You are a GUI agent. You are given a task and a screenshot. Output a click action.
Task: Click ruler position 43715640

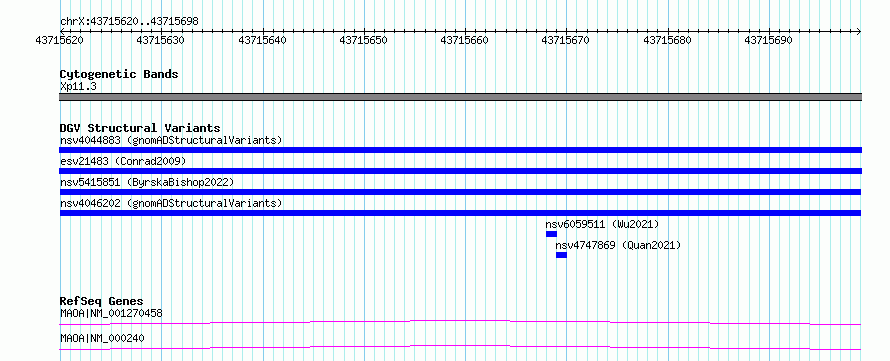(x=262, y=40)
